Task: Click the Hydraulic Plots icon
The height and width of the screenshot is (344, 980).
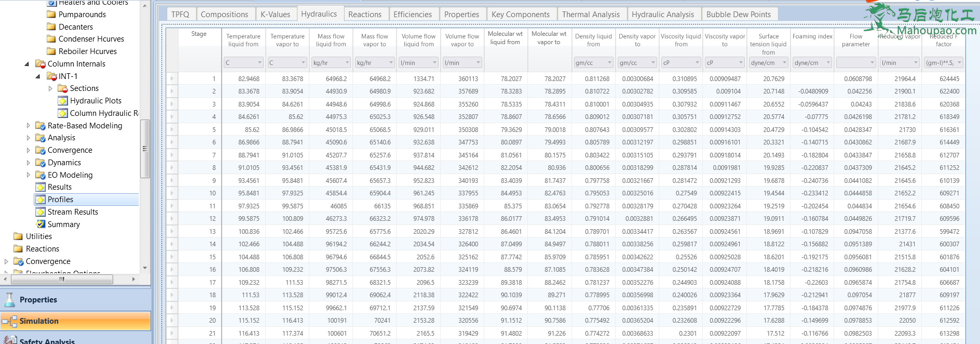Action: coord(63,101)
